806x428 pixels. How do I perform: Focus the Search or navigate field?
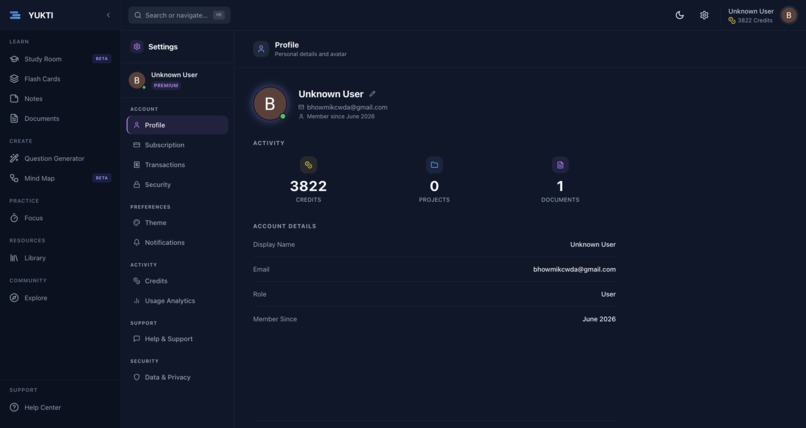pyautogui.click(x=179, y=15)
